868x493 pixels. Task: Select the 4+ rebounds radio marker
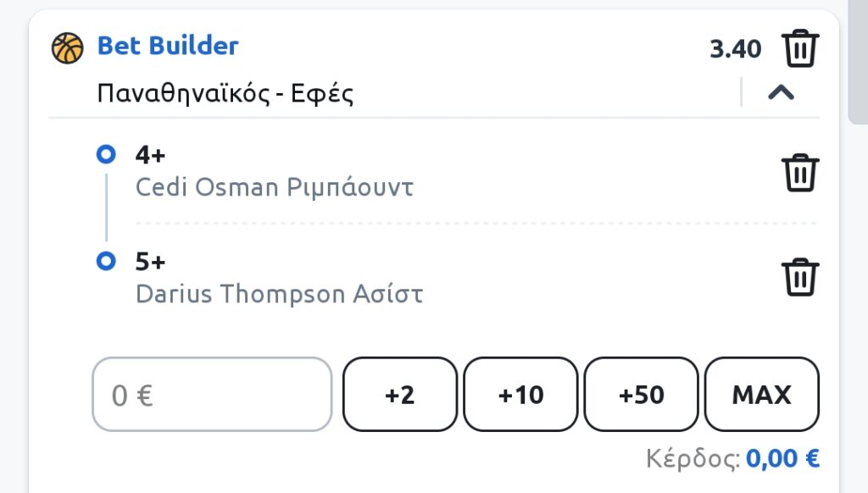[x=106, y=154]
